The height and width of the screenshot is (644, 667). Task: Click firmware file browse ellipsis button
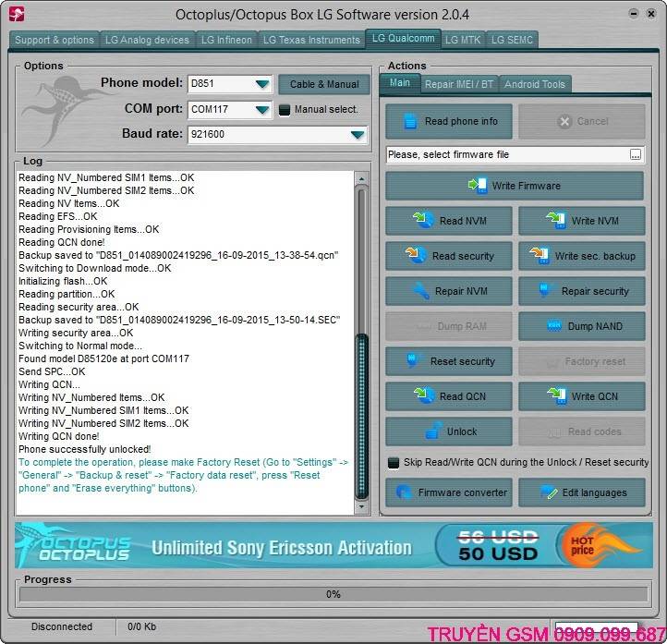635,154
